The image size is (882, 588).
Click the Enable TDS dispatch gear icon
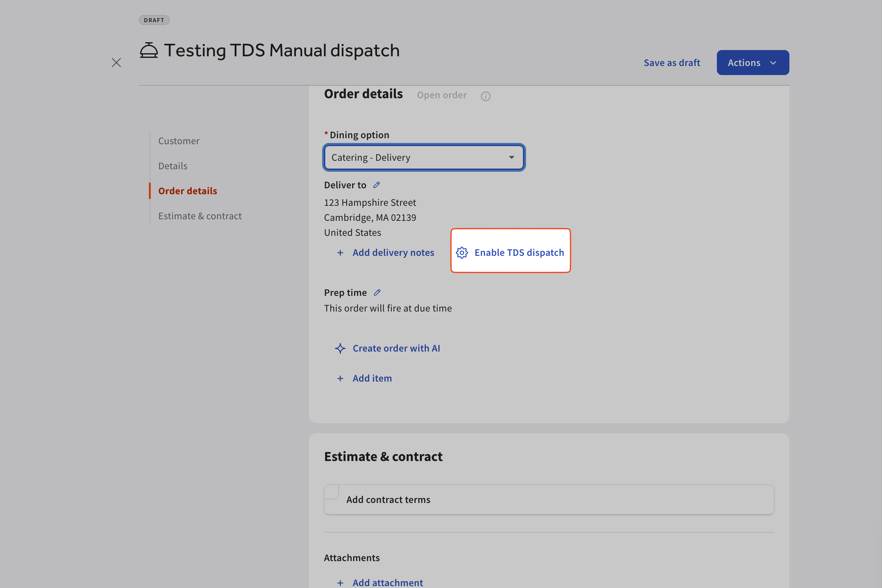[462, 253]
